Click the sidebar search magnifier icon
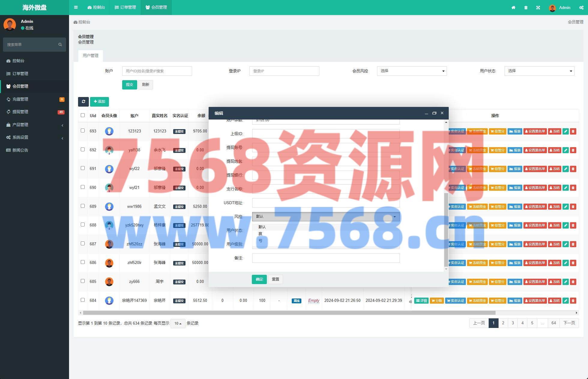This screenshot has height=379, width=588. [60, 44]
